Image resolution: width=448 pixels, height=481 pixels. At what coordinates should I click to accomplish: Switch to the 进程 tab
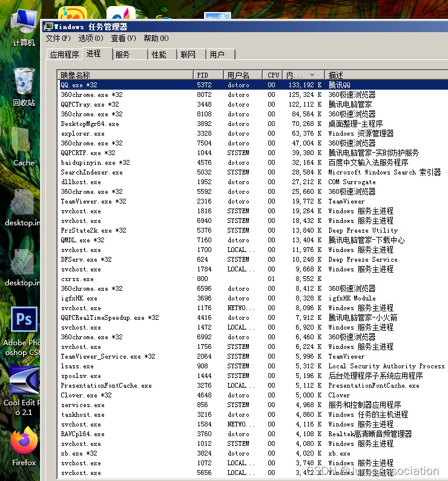pyautogui.click(x=97, y=54)
